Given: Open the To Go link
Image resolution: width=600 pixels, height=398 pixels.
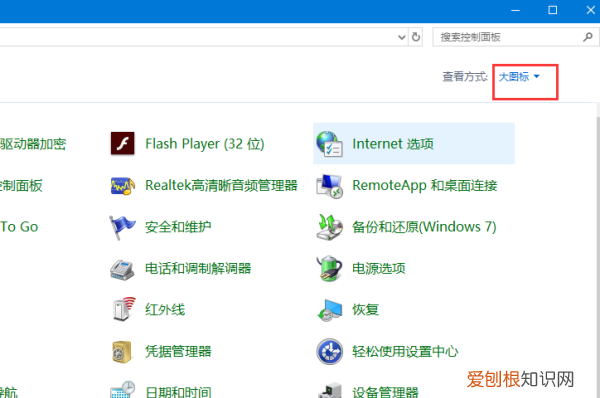Looking at the screenshot, I should [19, 227].
